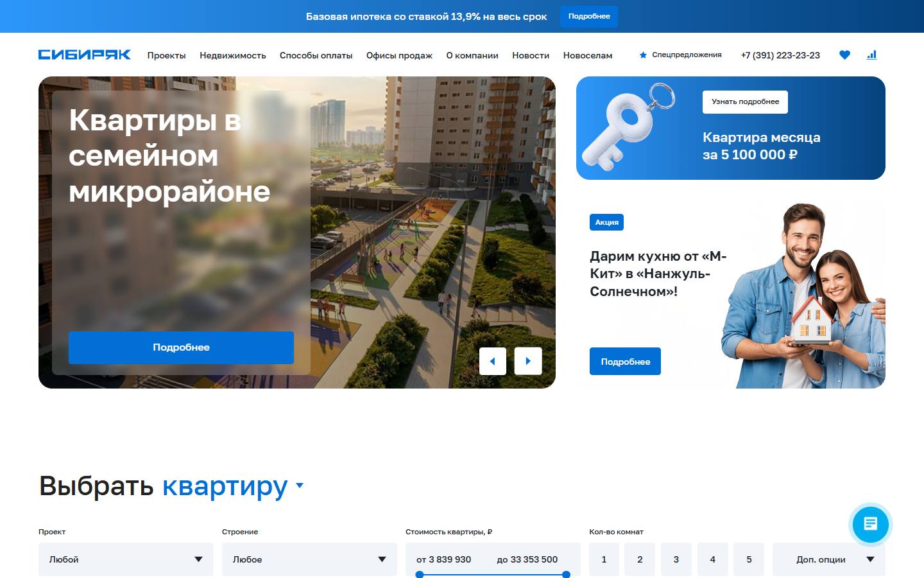
Task: Click the maximum price field до 33 353 500
Action: pos(527,559)
